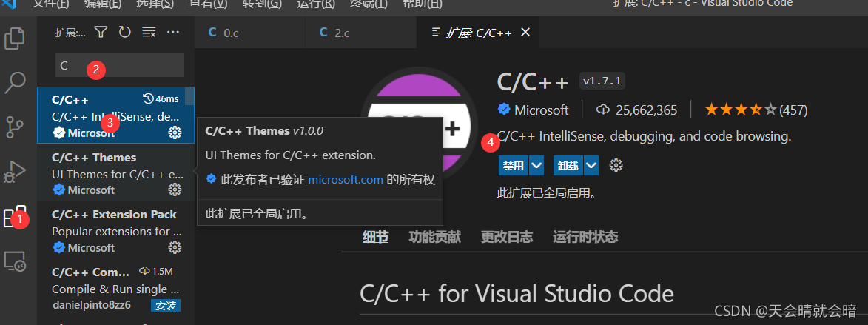Clear extensions search results icon
868x325 pixels.
click(149, 33)
